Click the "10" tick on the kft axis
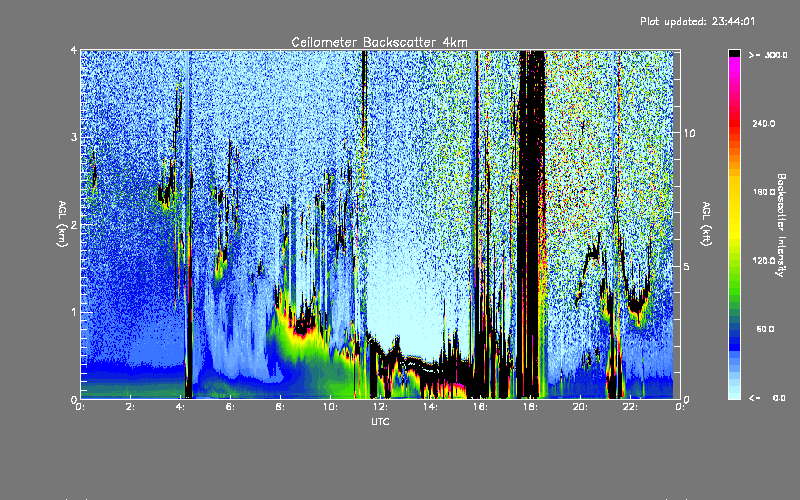This screenshot has width=800, height=500. pyautogui.click(x=689, y=133)
